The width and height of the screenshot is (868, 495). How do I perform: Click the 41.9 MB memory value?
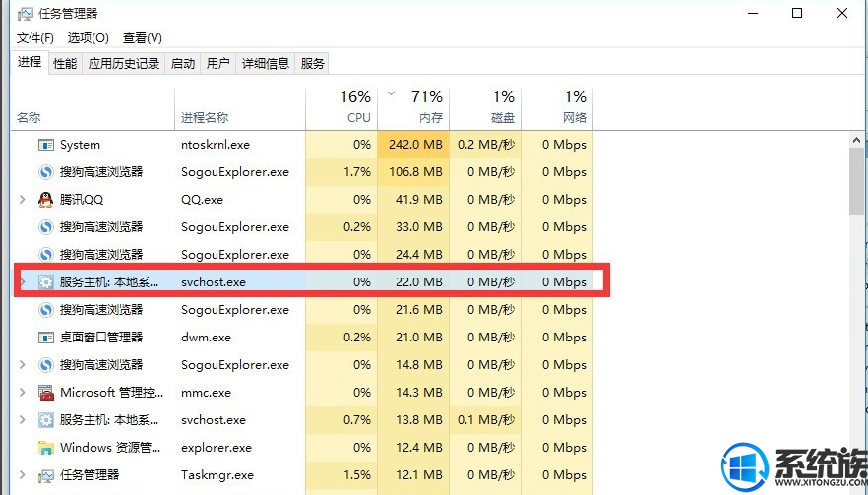click(419, 200)
